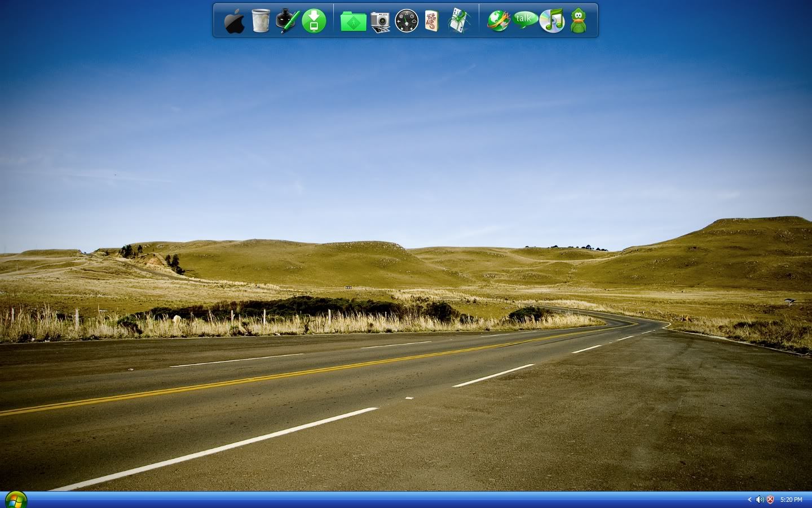
Task: Open the green music note CD icon
Action: click(x=552, y=21)
